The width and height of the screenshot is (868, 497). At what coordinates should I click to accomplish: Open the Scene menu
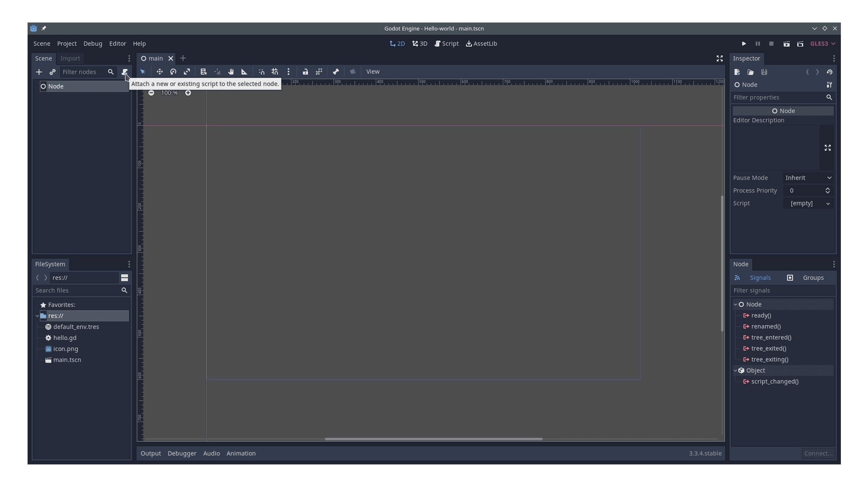click(42, 43)
